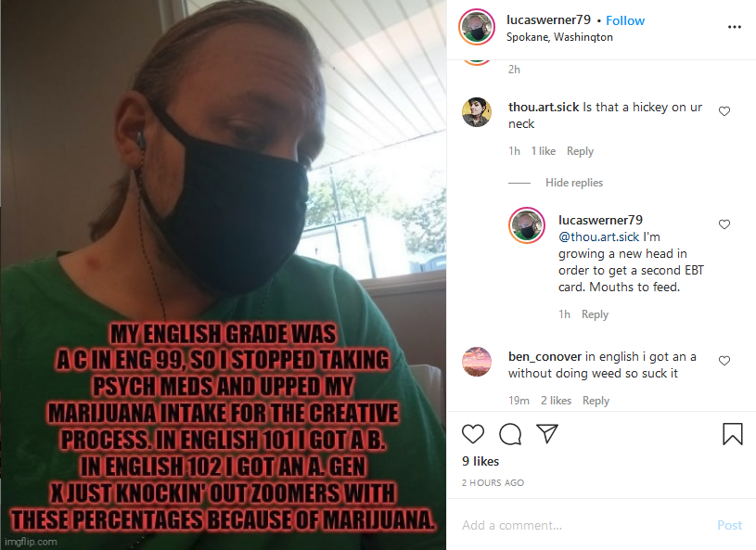Image resolution: width=756 pixels, height=550 pixels.
Task: Like the post with the heart icon
Action: coord(472,434)
